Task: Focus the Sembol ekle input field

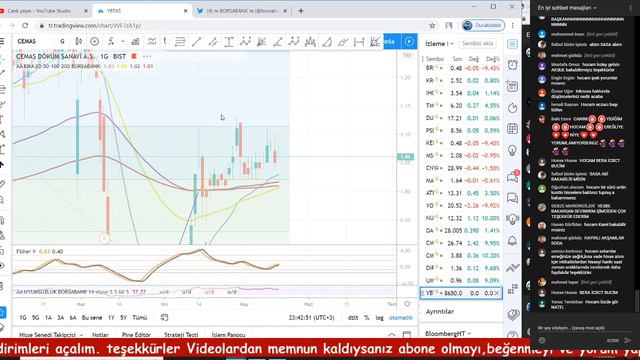Action: click(x=478, y=43)
